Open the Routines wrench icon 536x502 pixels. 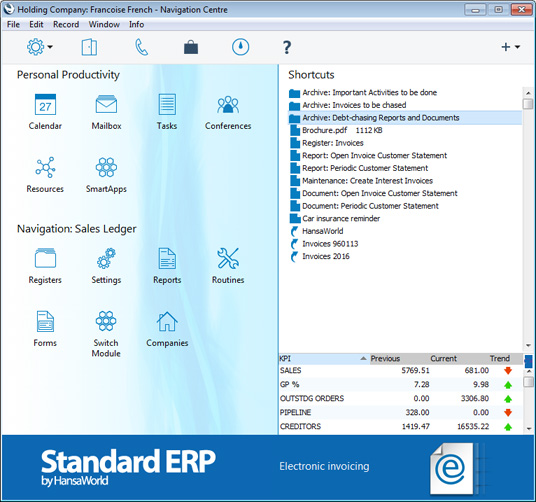click(228, 258)
